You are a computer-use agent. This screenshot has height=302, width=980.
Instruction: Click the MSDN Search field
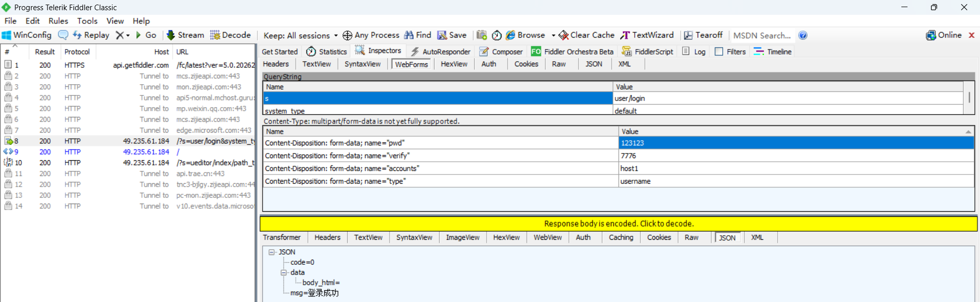762,35
